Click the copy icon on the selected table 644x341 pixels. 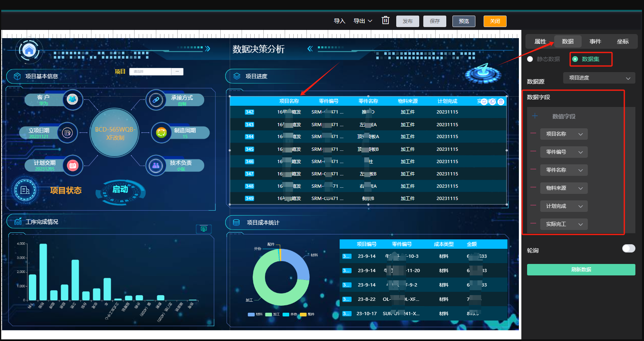493,102
